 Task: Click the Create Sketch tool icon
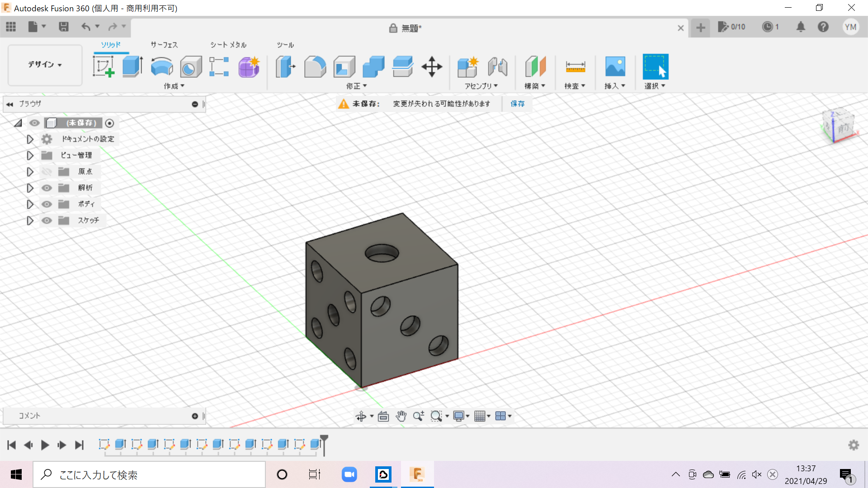(103, 67)
